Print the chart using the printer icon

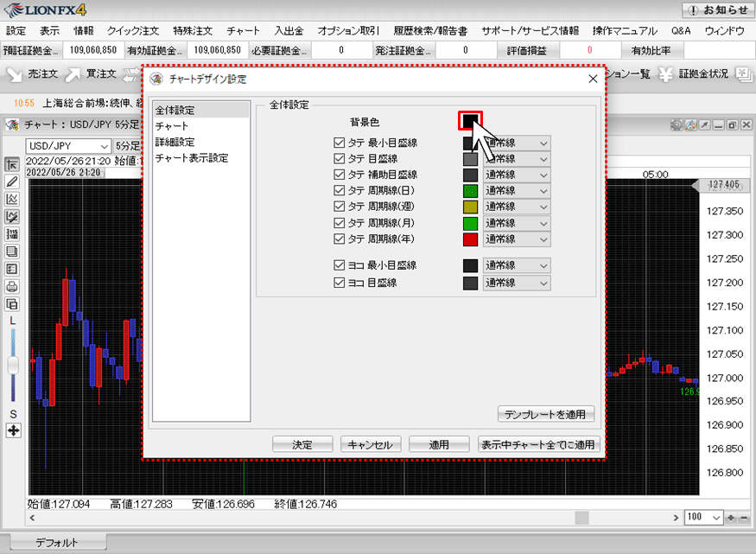(12, 286)
